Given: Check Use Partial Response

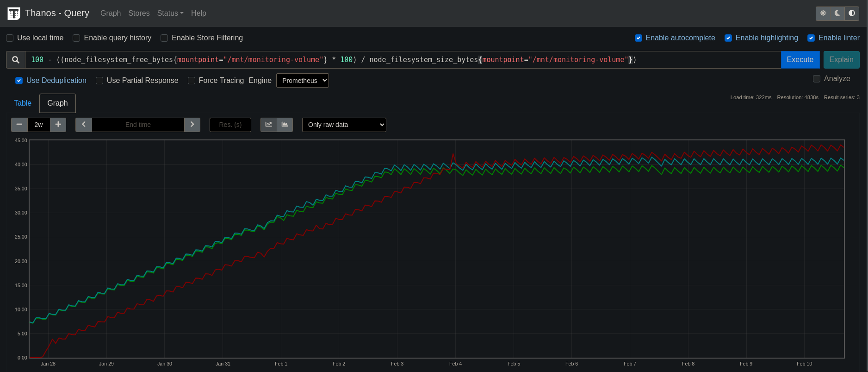Looking at the screenshot, I should point(99,81).
